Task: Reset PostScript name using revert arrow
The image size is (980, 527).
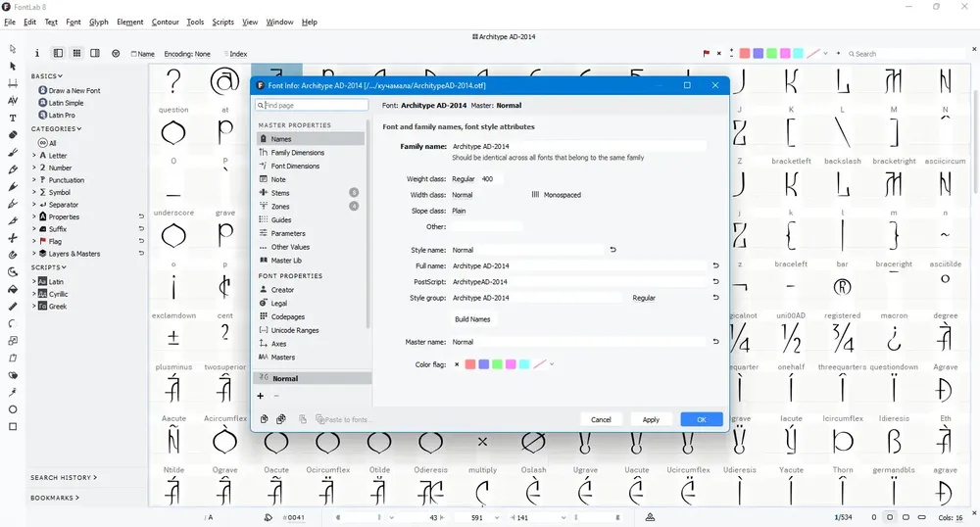Action: coord(715,281)
